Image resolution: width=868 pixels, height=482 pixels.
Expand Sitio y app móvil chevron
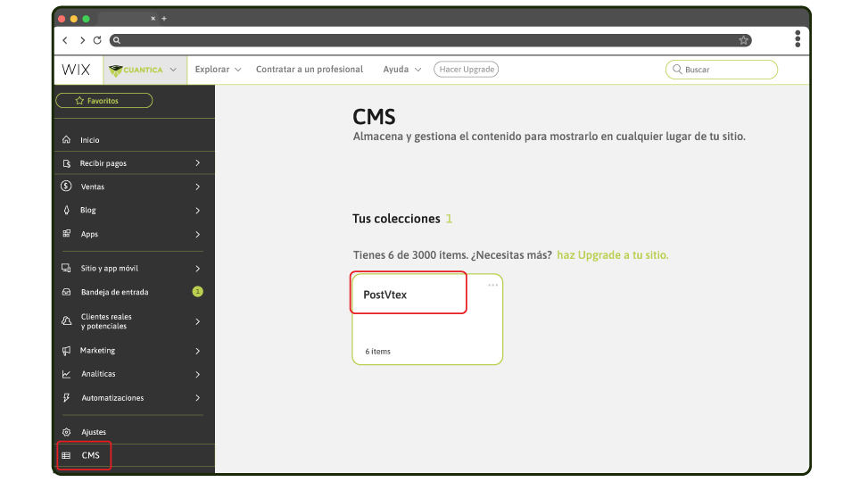[197, 269]
